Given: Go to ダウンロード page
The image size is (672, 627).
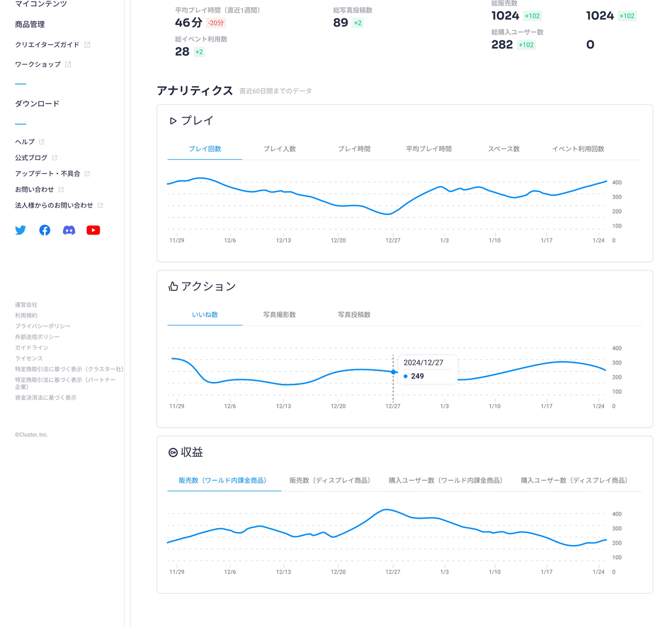Looking at the screenshot, I should pos(37,104).
